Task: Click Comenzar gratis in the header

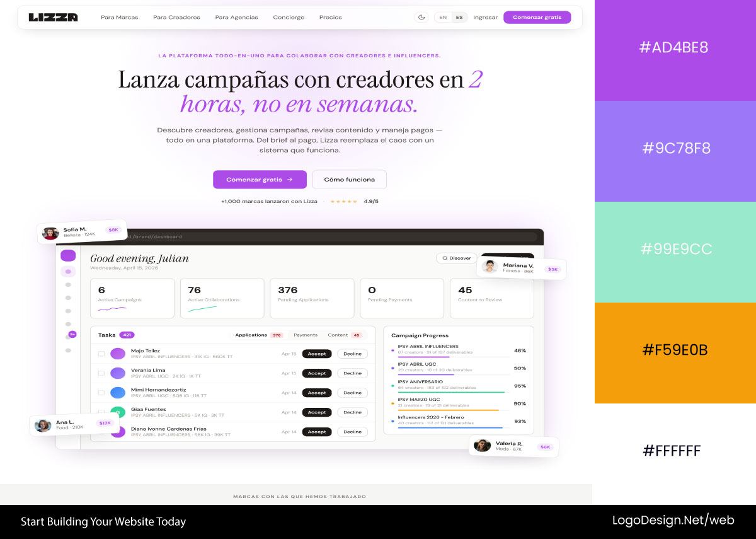Action: pos(537,17)
